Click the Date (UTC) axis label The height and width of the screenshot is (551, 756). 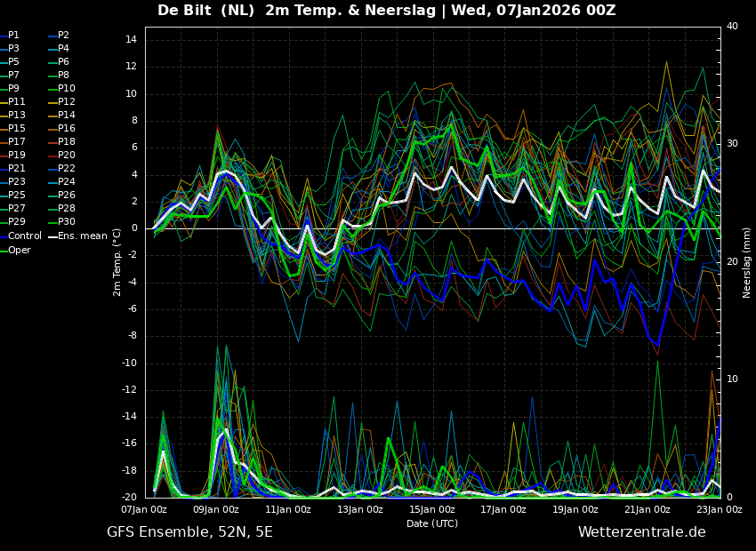(432, 523)
